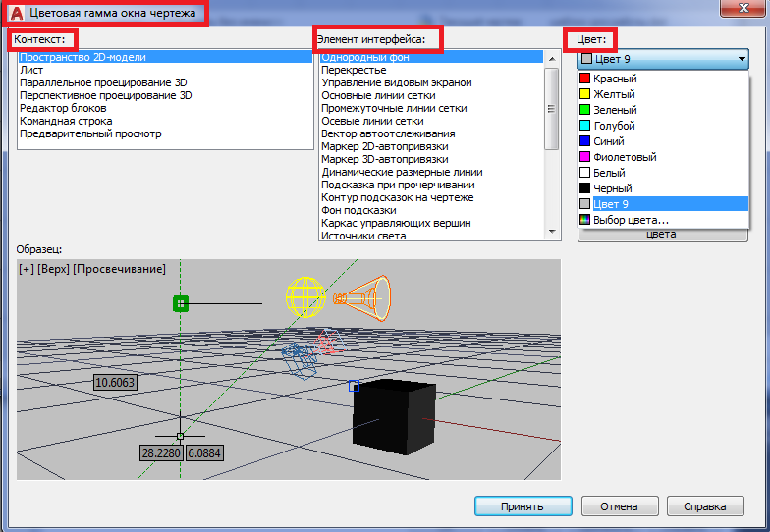Click the AutoCAD logo icon in title bar

15,14
